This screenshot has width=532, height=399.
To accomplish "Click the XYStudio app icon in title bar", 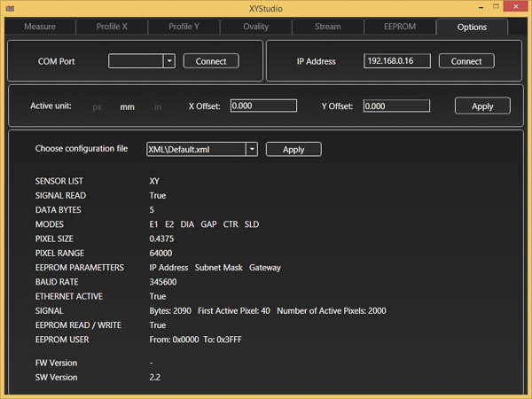I will tap(11, 8).
